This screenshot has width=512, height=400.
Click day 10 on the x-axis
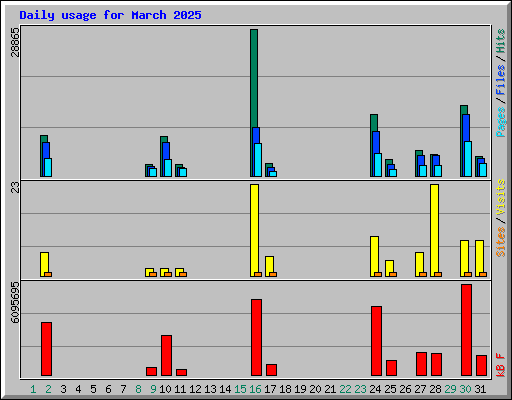[165, 389]
